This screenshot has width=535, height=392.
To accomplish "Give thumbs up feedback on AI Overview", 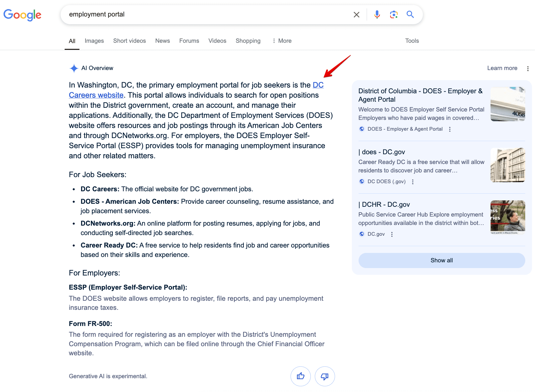I will click(300, 376).
